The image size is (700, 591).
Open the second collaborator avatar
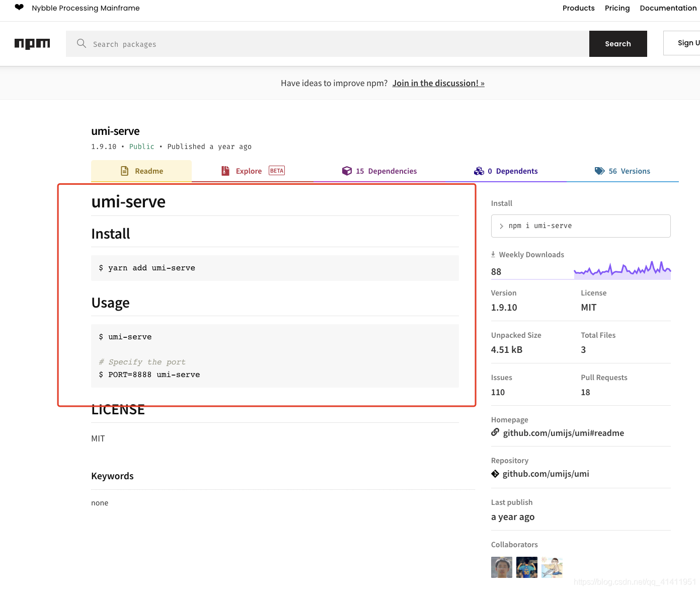point(527,567)
